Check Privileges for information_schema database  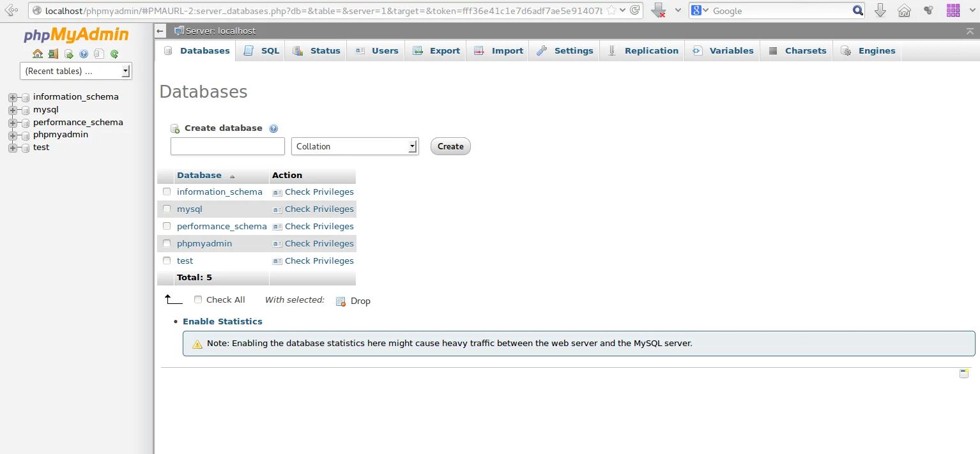pyautogui.click(x=313, y=192)
